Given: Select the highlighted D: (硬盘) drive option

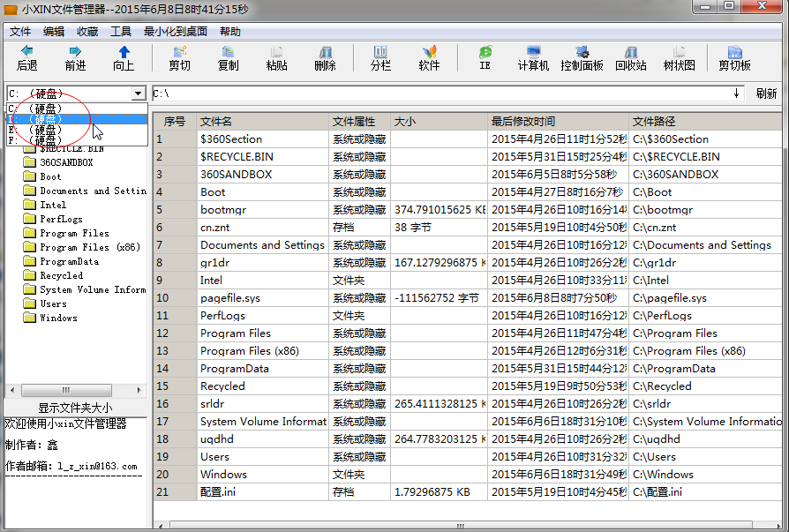Looking at the screenshot, I should 77,119.
